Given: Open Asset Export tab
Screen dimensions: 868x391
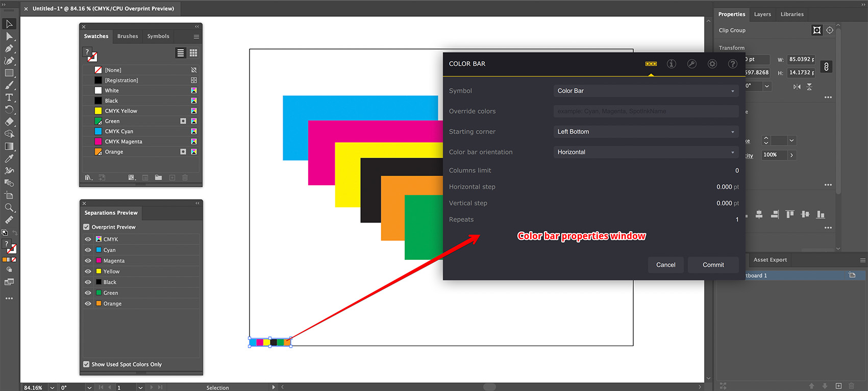Looking at the screenshot, I should coord(770,260).
